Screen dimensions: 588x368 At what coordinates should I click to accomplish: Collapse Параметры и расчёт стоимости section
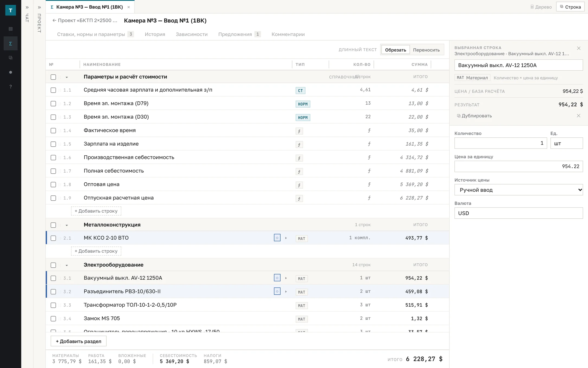coord(67,77)
